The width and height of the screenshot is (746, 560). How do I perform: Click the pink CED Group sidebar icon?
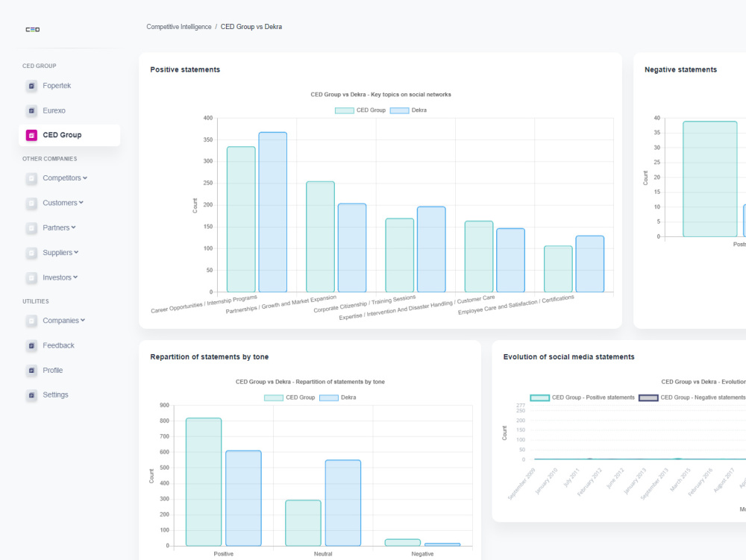click(31, 136)
